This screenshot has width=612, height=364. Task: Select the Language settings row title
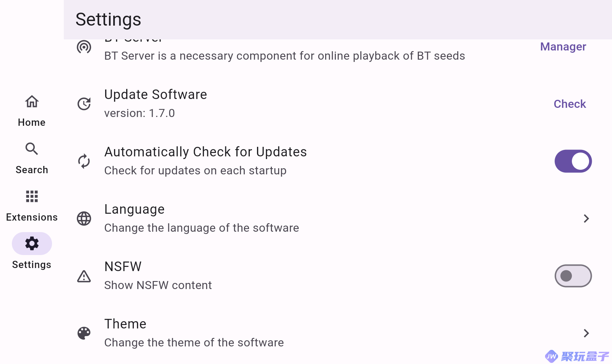[x=135, y=209]
